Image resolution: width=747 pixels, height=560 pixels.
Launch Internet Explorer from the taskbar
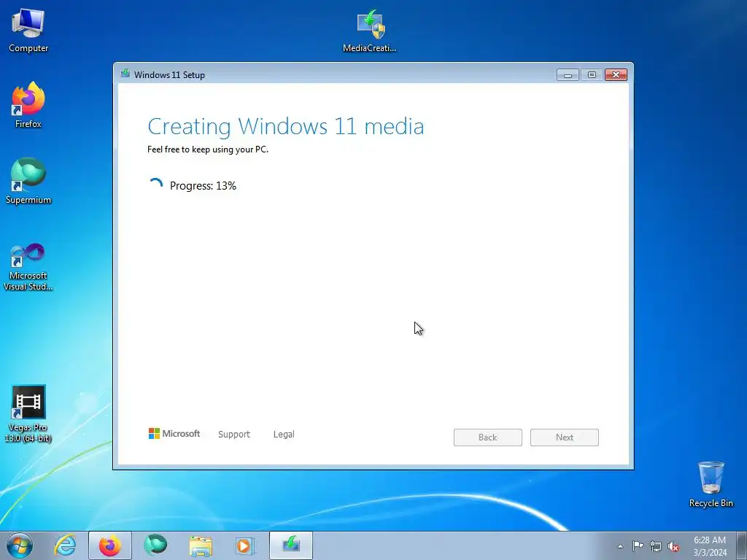65,545
